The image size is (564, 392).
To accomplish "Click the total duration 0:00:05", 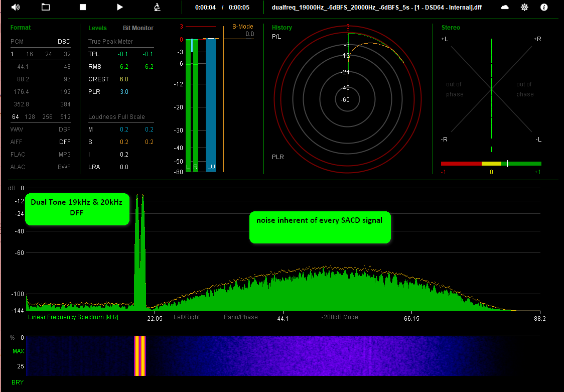I will pyautogui.click(x=239, y=7).
